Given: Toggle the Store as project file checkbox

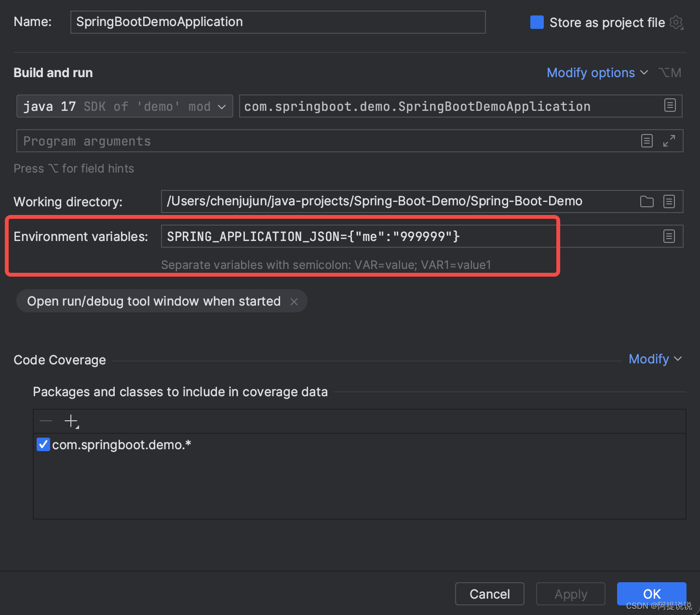Looking at the screenshot, I should tap(537, 23).
